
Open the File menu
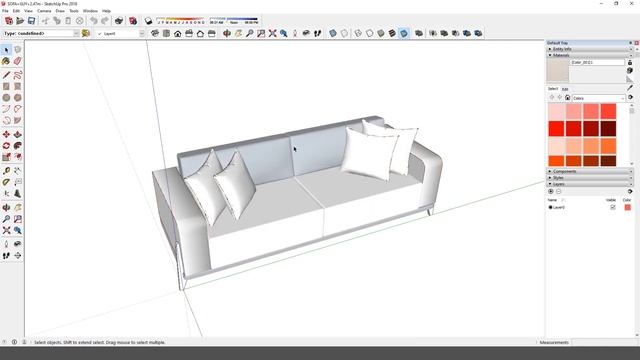(x=5, y=11)
